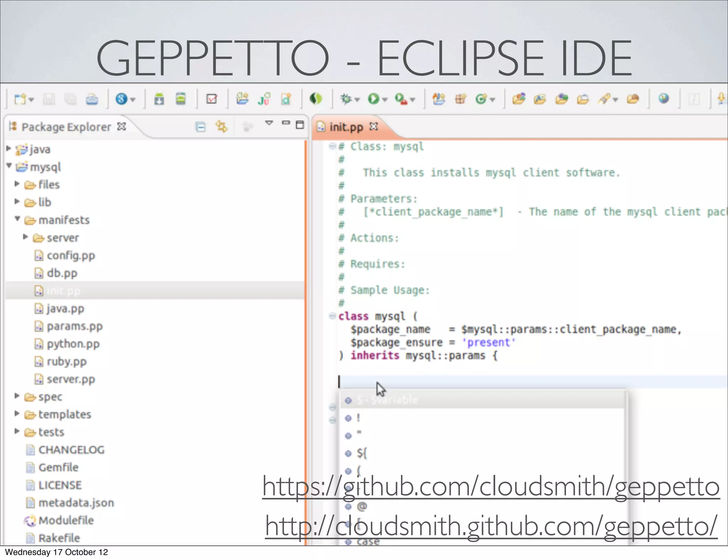
Task: Select the init.pp editor tab
Action: [x=346, y=127]
